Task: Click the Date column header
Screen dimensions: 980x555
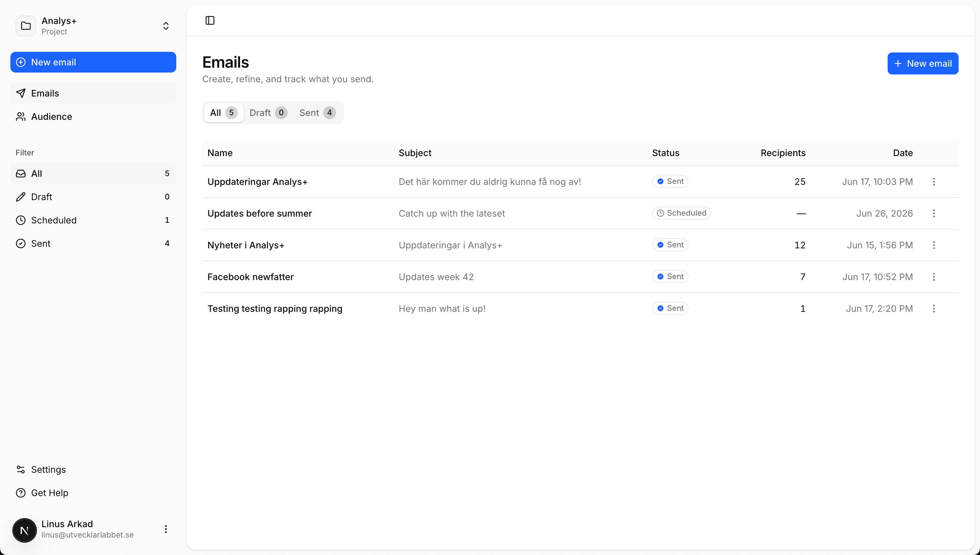Action: click(x=903, y=153)
